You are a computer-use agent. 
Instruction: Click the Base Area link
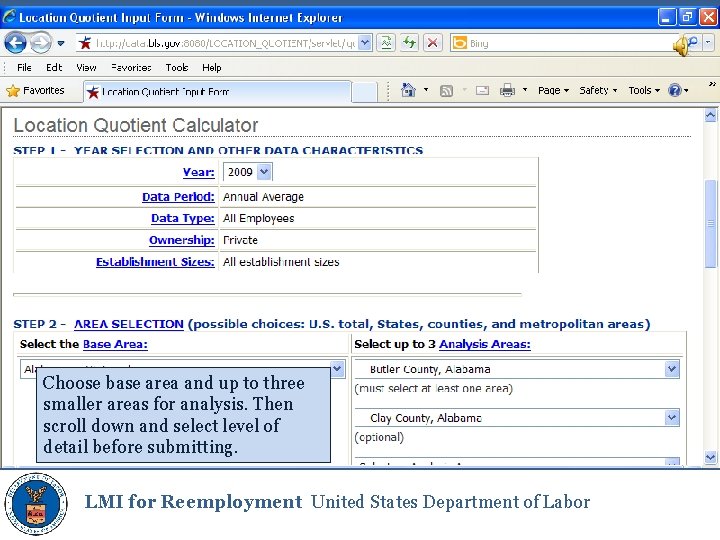[x=115, y=344]
